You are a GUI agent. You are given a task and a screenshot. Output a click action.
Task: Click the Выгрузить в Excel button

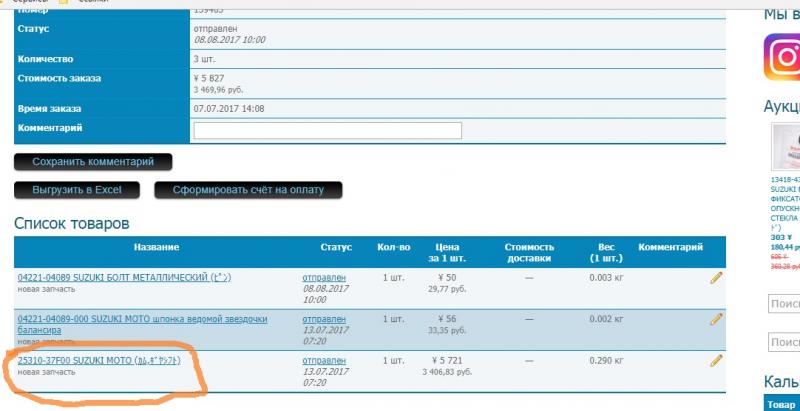77,190
